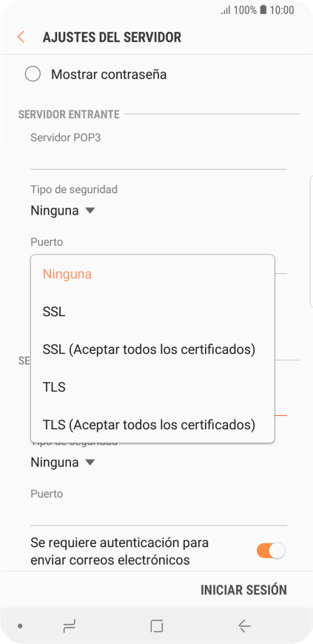Image resolution: width=313 pixels, height=644 pixels.
Task: Choose SSL (Aceptar todos los certificados)
Action: (x=152, y=349)
